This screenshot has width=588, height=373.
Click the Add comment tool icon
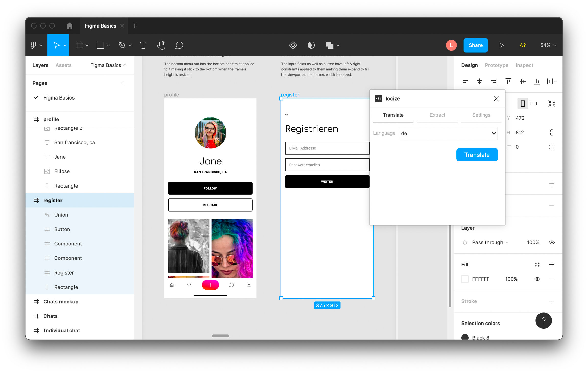(x=179, y=45)
